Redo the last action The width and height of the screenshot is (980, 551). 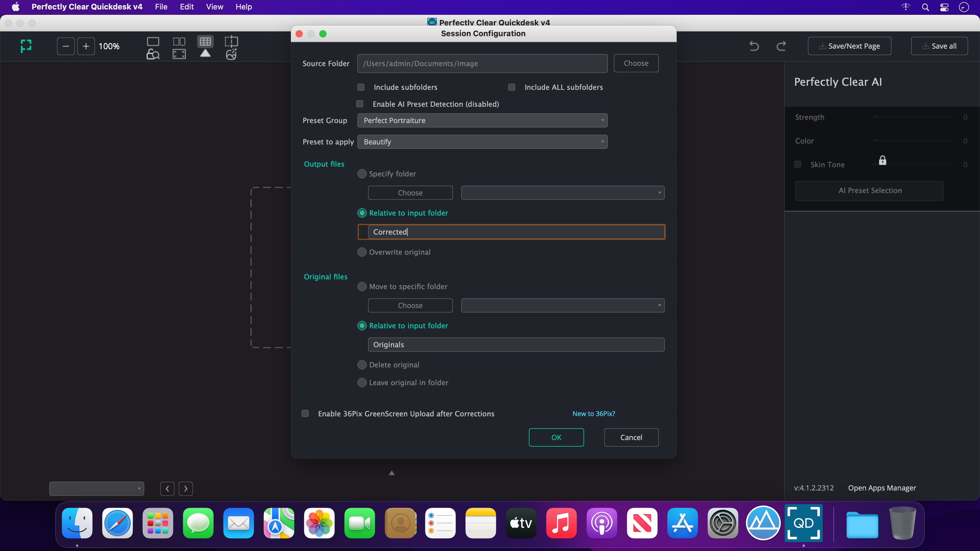[x=781, y=46]
